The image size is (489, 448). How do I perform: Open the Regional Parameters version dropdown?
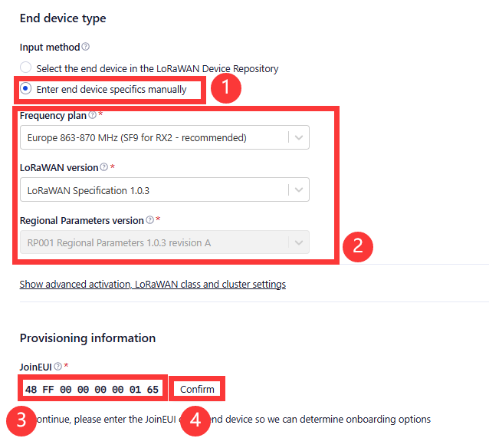tap(165, 242)
